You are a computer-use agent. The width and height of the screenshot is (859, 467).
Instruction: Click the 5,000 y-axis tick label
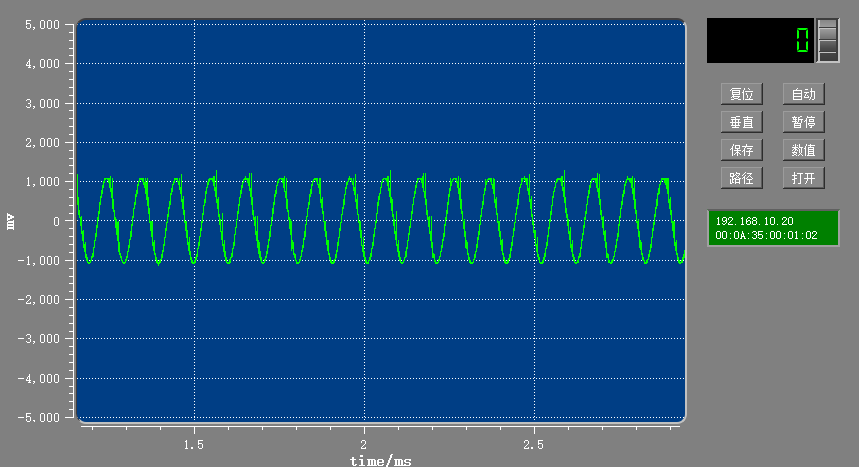click(x=42, y=25)
